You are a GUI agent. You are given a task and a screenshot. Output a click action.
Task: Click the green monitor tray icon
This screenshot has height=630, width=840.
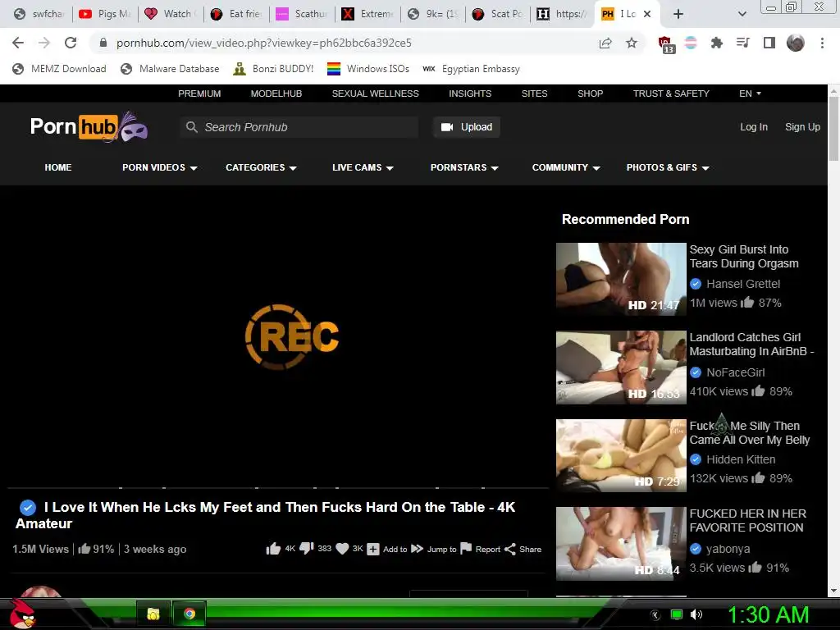(x=677, y=614)
